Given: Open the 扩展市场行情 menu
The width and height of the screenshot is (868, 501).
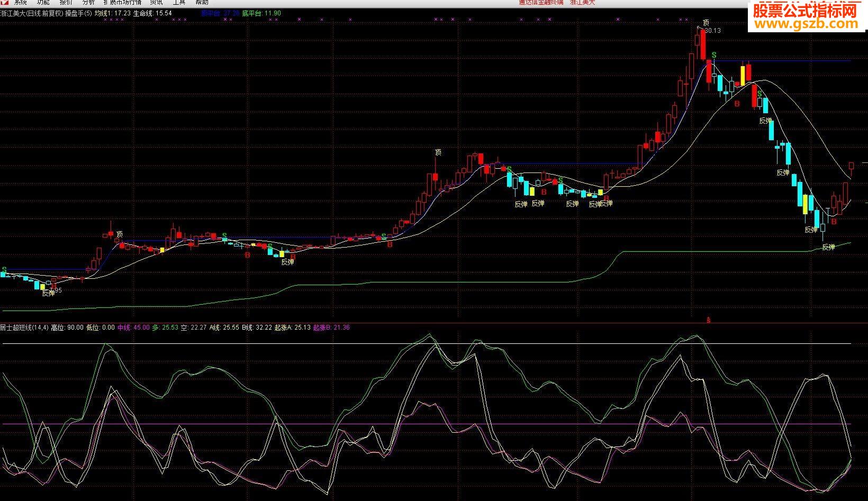Looking at the screenshot, I should click(123, 2).
